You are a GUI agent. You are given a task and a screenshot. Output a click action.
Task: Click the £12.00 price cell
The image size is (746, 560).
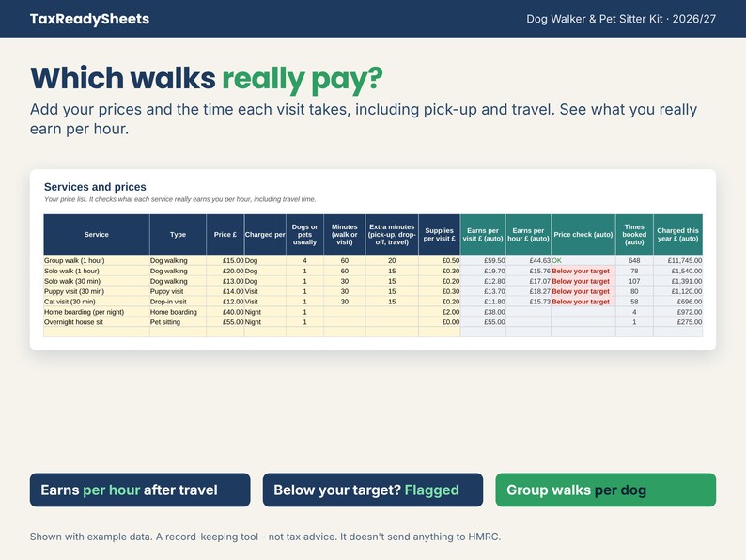[x=225, y=302]
